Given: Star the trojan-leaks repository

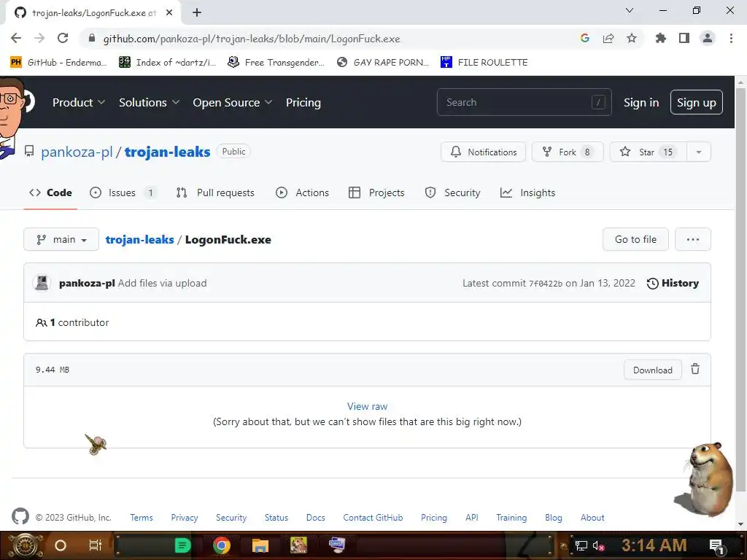Looking at the screenshot, I should (x=649, y=152).
